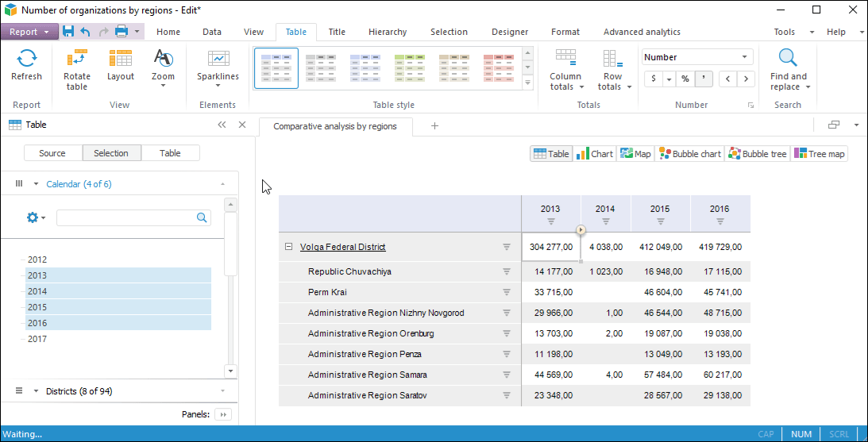The width and height of the screenshot is (868, 442).
Task: Click the purple Report menu button
Action: 29,32
